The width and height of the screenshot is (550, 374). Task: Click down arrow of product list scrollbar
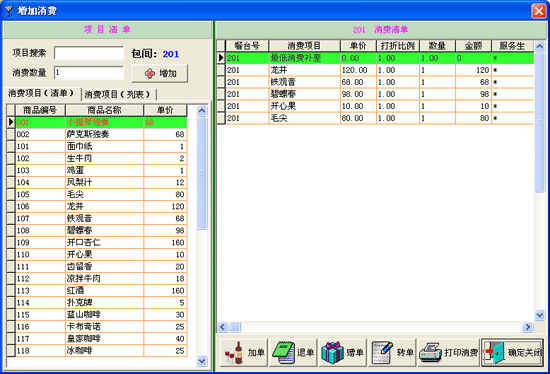click(x=202, y=361)
